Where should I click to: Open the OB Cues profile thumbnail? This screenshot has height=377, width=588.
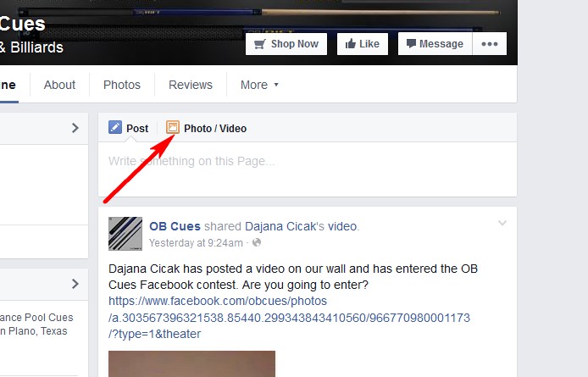click(125, 234)
